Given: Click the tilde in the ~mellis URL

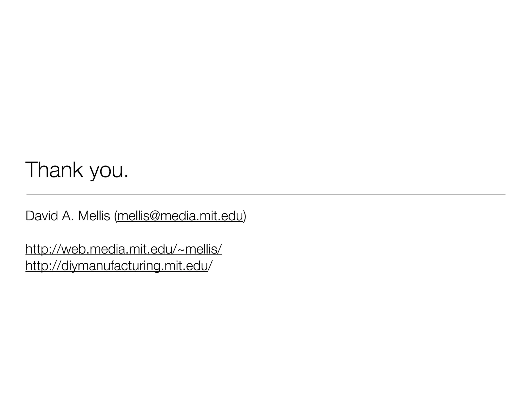Looking at the screenshot, I should (181, 249).
